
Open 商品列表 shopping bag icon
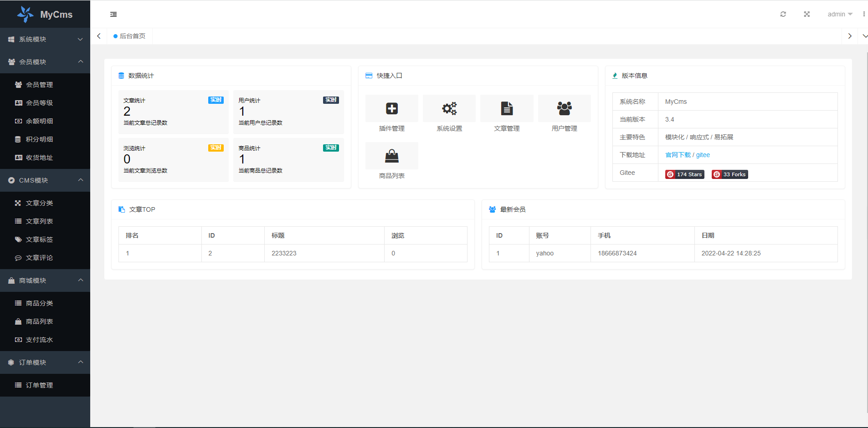point(392,156)
